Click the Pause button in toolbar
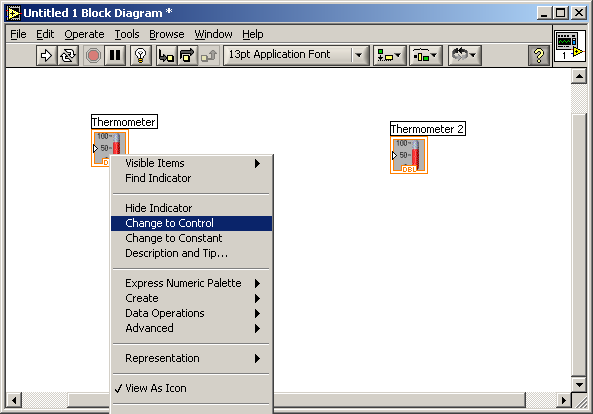Viewport: 593px width, 414px height. click(115, 56)
